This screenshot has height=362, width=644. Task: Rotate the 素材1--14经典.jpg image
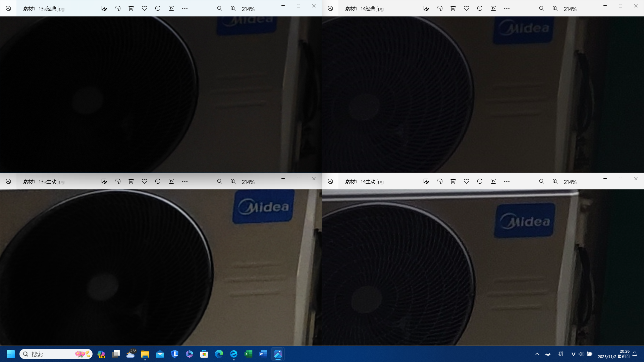[439, 8]
